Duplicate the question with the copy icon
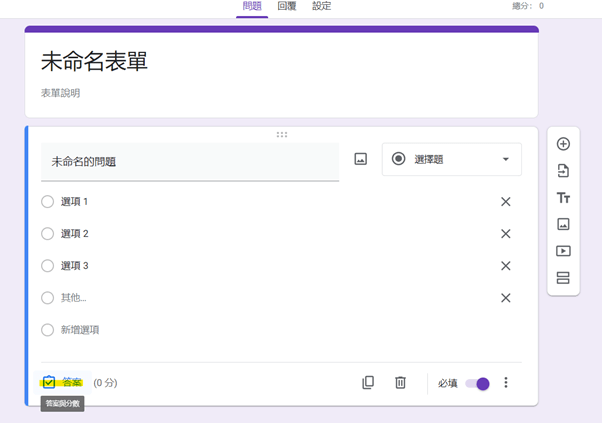The width and height of the screenshot is (602, 423). [368, 382]
